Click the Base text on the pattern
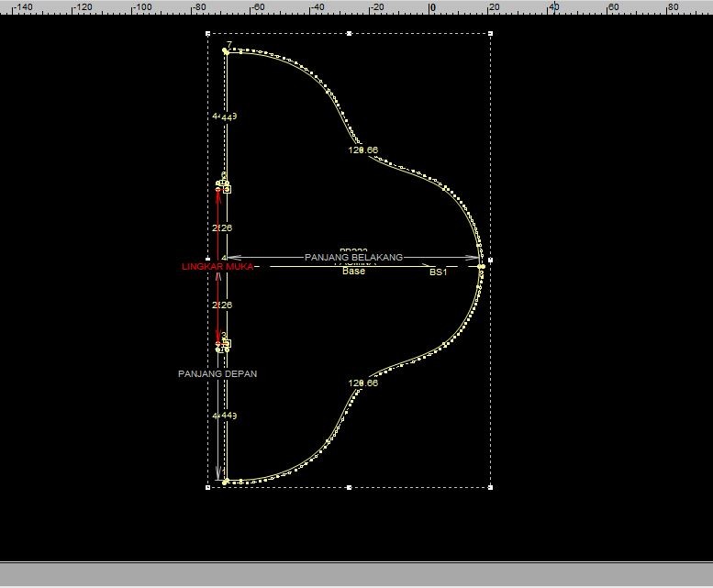 click(353, 272)
